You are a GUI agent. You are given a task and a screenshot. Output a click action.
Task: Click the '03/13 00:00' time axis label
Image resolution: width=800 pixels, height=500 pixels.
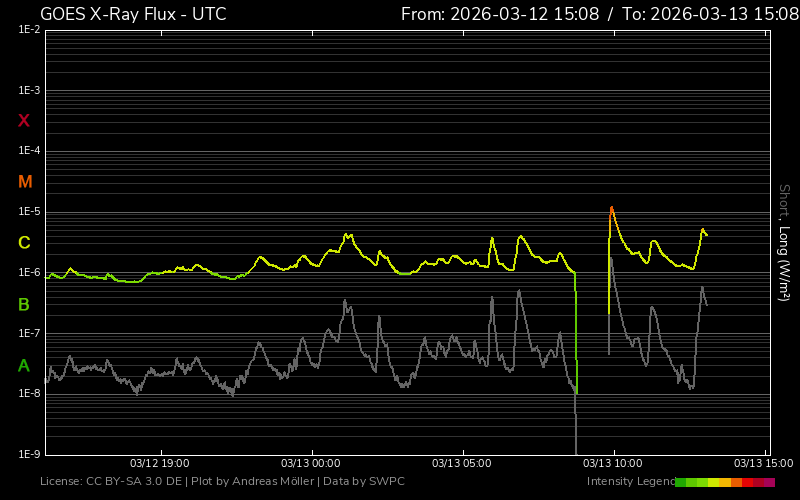pos(311,463)
